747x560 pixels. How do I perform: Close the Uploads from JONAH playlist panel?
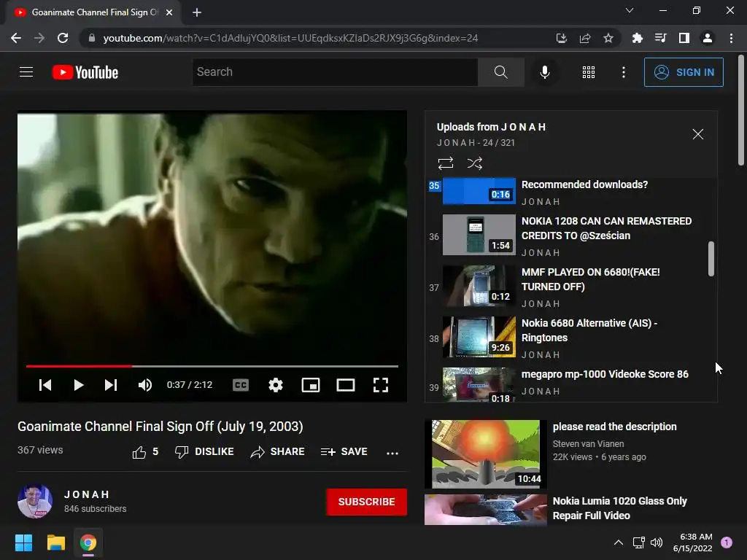(x=698, y=134)
